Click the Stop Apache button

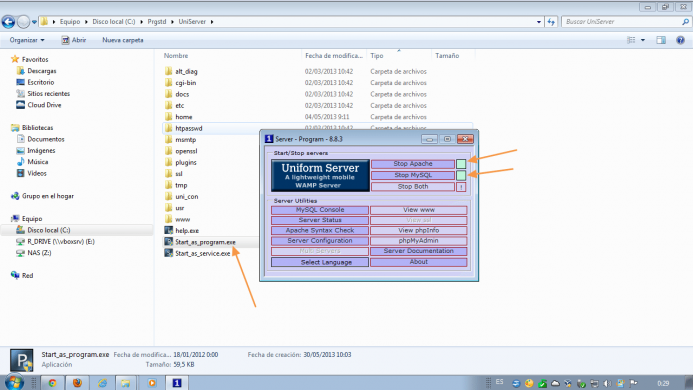point(413,164)
